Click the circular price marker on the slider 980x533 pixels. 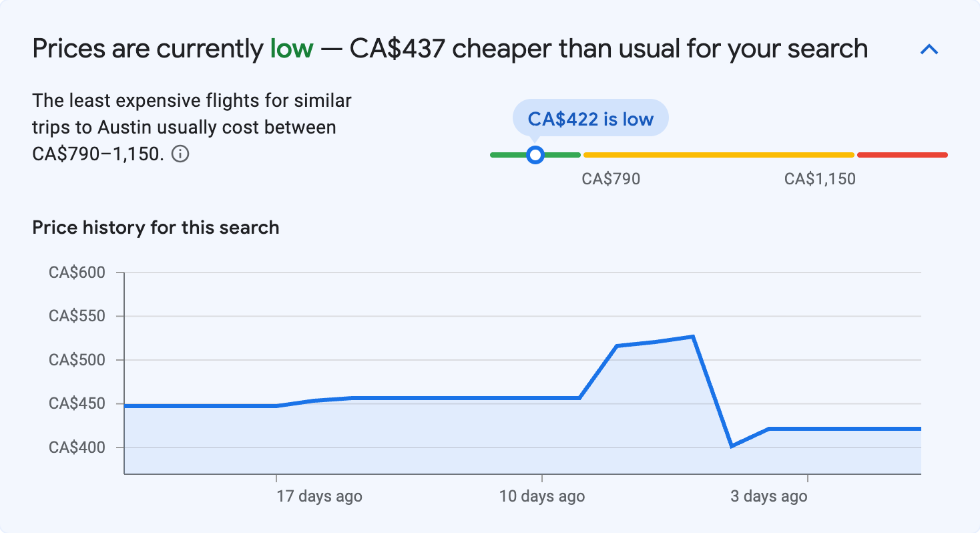coord(535,154)
